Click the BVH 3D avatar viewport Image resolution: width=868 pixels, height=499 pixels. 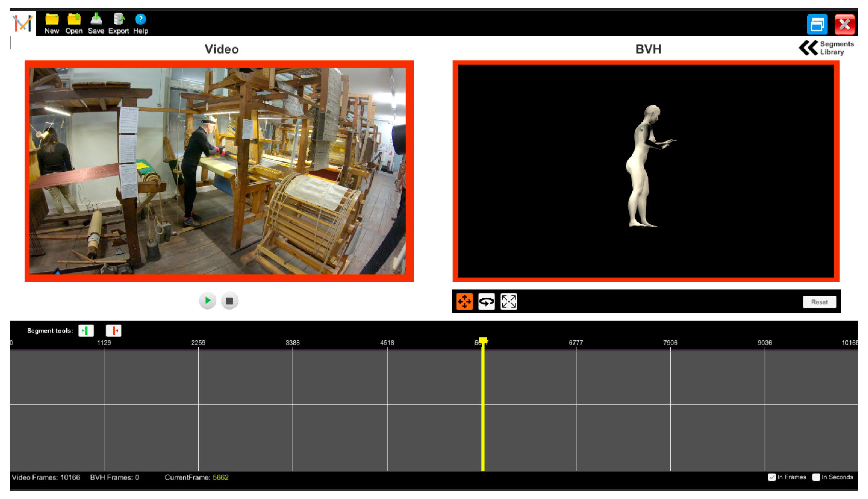point(646,171)
